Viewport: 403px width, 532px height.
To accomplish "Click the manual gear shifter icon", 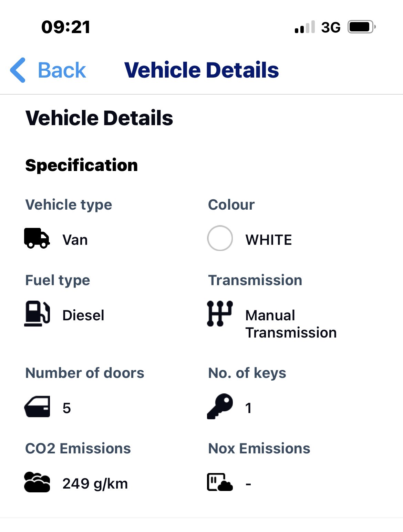I will 220,313.
